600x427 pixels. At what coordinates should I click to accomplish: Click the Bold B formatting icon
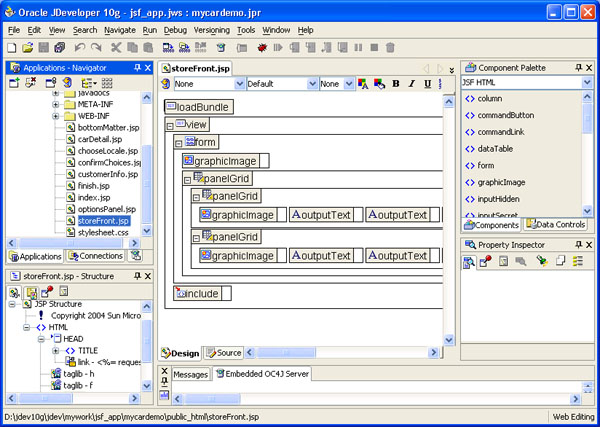(x=396, y=84)
